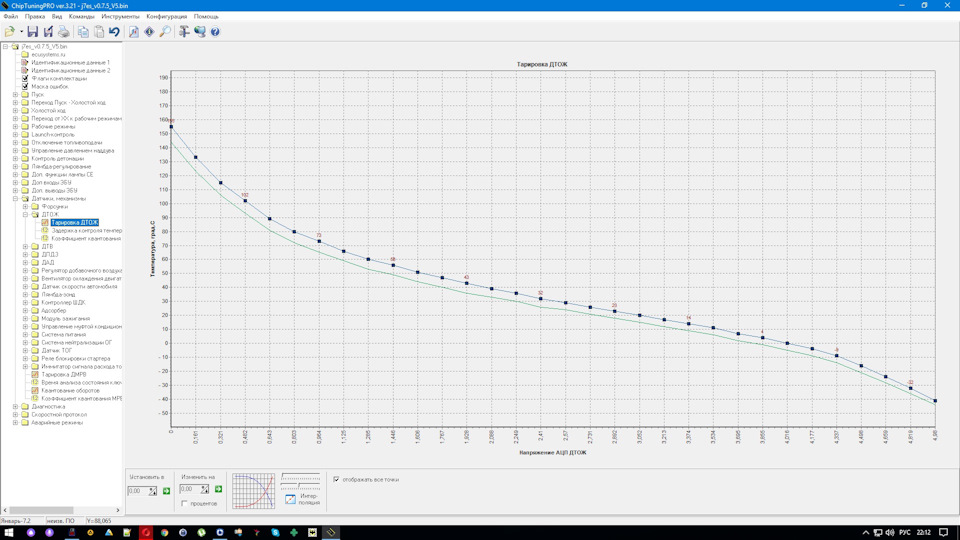Adjust the upper slider above Интерполяция
Image resolution: width=960 pixels, height=540 pixels.
[300, 477]
